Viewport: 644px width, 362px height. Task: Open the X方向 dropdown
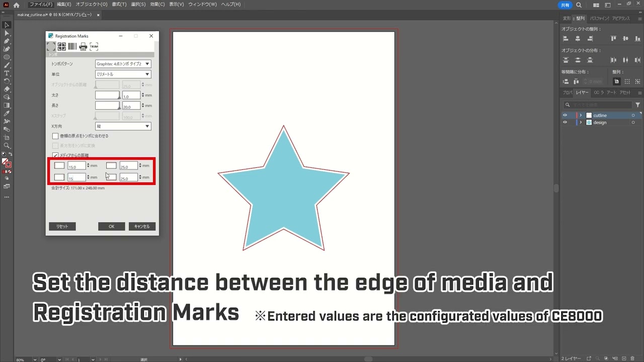(123, 126)
